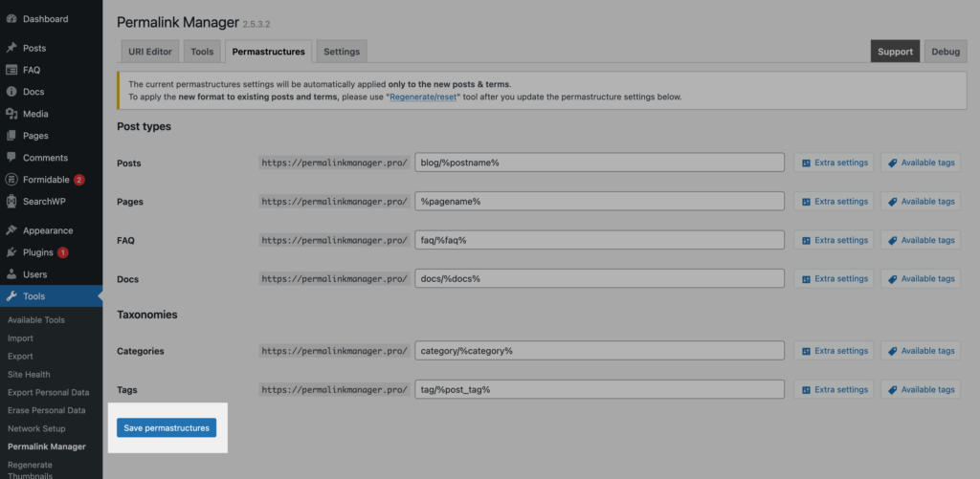Viewport: 980px width, 479px height.
Task: Open the Site Health submenu item
Action: [29, 375]
